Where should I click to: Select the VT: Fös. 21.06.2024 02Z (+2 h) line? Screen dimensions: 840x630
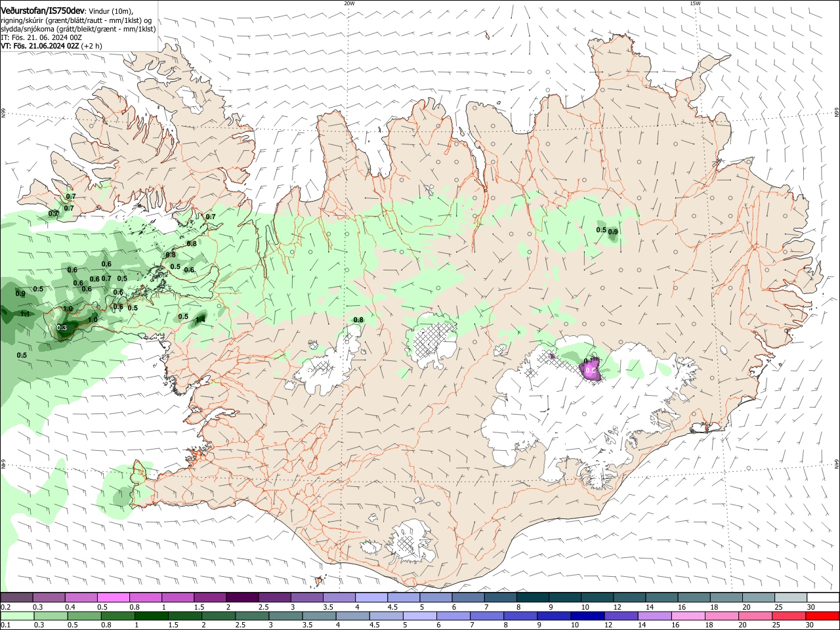click(51, 46)
